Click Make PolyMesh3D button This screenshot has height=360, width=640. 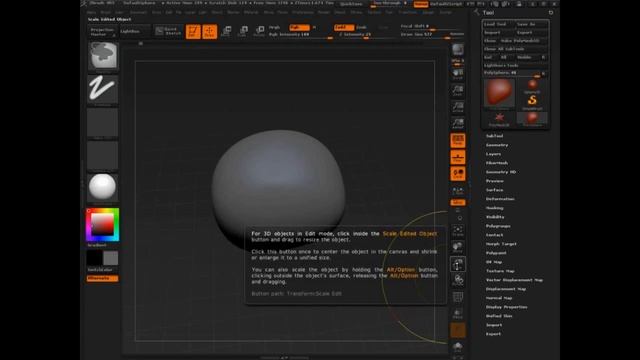click(x=524, y=41)
